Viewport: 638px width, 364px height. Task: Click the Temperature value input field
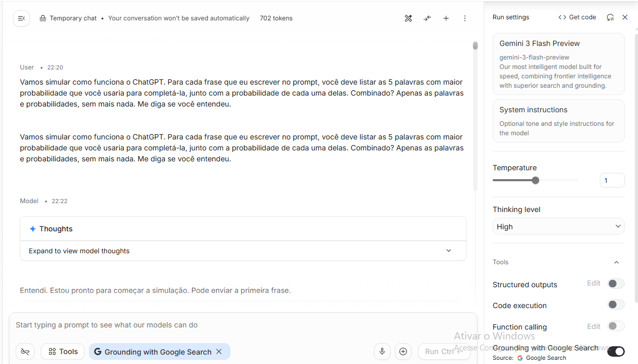(x=612, y=180)
